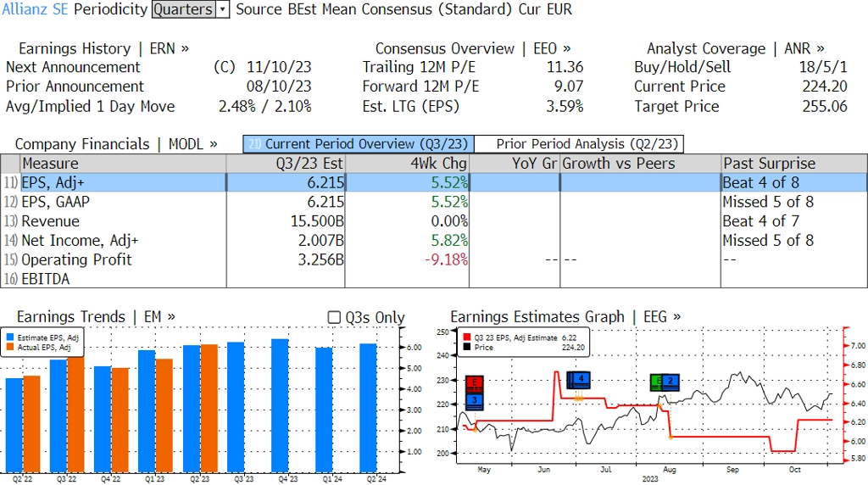Image resolution: width=868 pixels, height=485 pixels.
Task: Click the Q2'24 estimate bar in Earnings Trends
Action: 368,408
